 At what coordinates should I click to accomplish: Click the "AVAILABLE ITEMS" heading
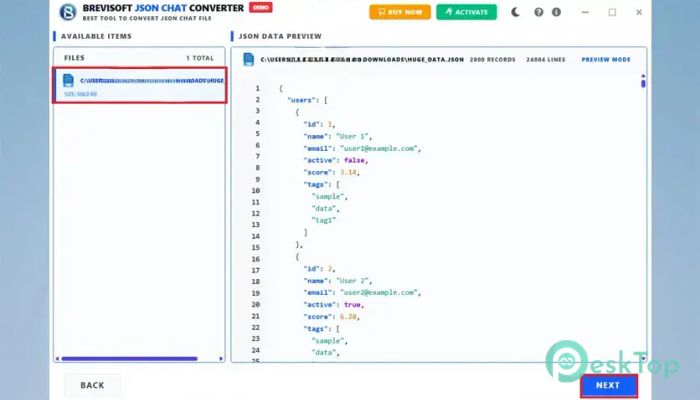coord(96,36)
